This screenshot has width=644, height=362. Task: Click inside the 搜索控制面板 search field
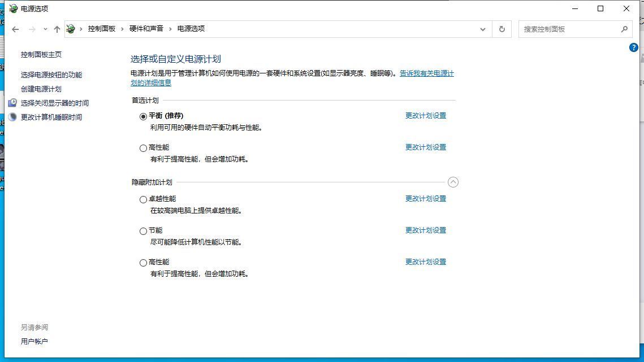coord(565,29)
